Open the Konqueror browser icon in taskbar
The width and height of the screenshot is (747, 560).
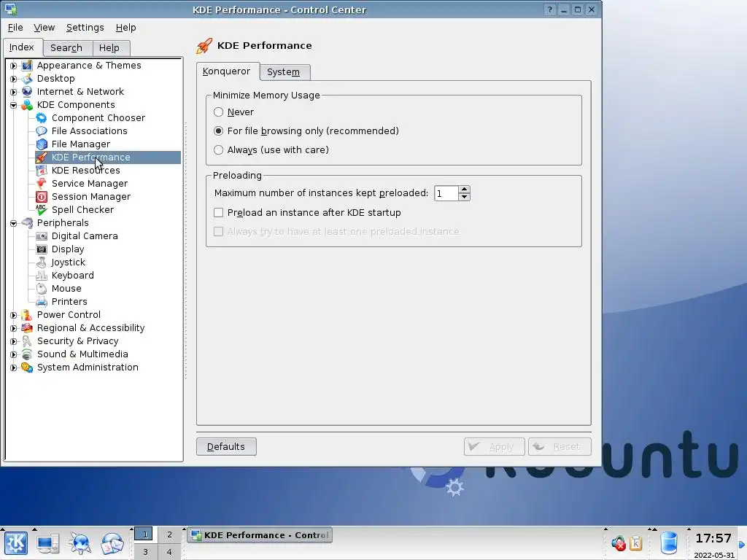tap(80, 543)
